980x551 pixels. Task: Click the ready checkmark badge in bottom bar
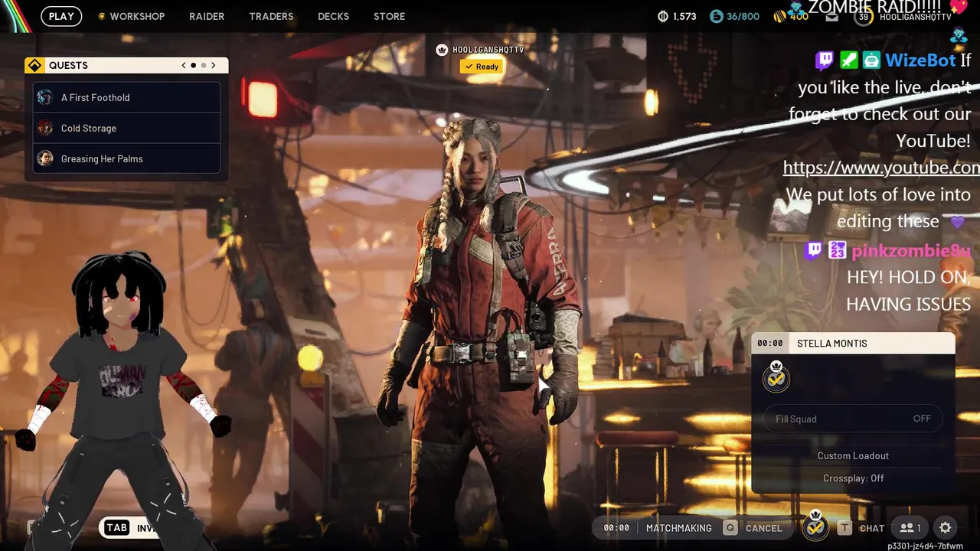point(815,526)
